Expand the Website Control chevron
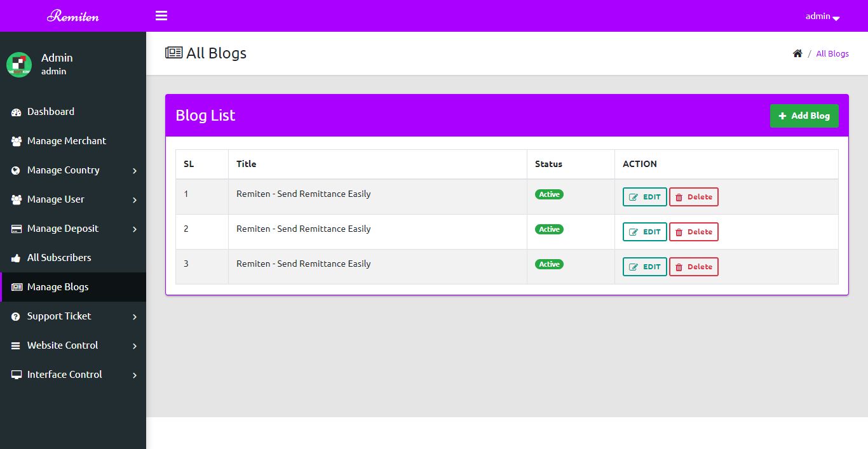 135,346
